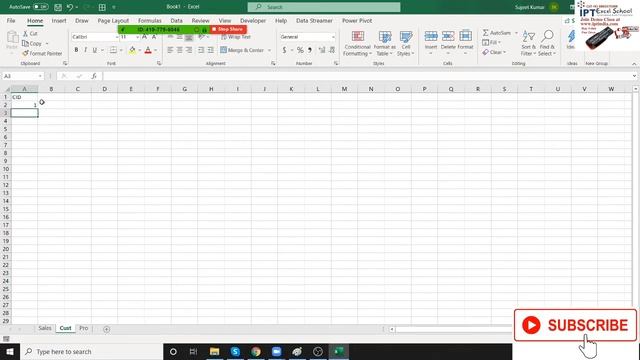Increase indent icon
The image size is (640, 360).
tap(211, 50)
